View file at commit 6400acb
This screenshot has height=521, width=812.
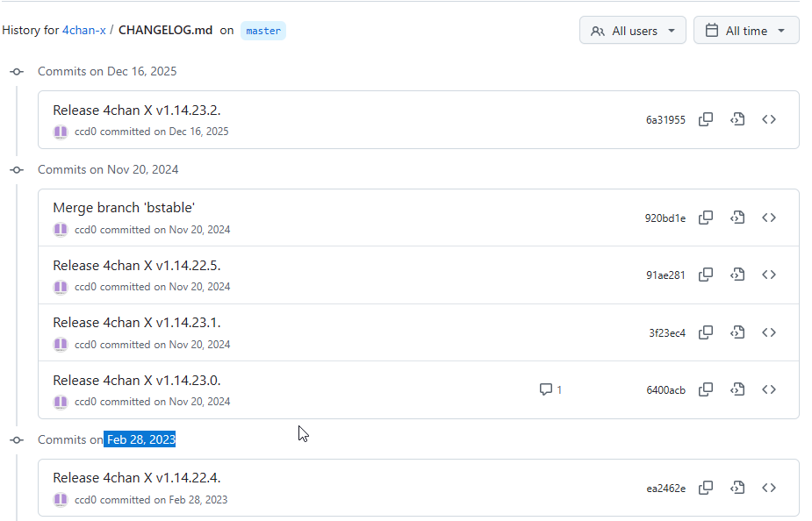[737, 389]
